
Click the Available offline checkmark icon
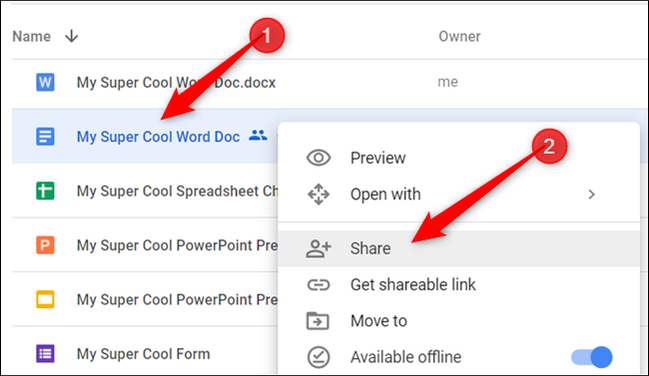pos(318,357)
